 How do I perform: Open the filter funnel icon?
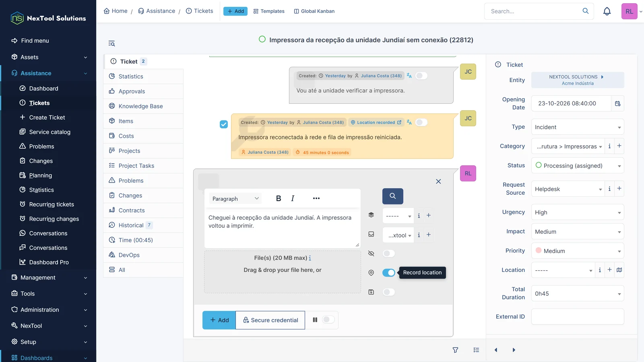pos(455,350)
